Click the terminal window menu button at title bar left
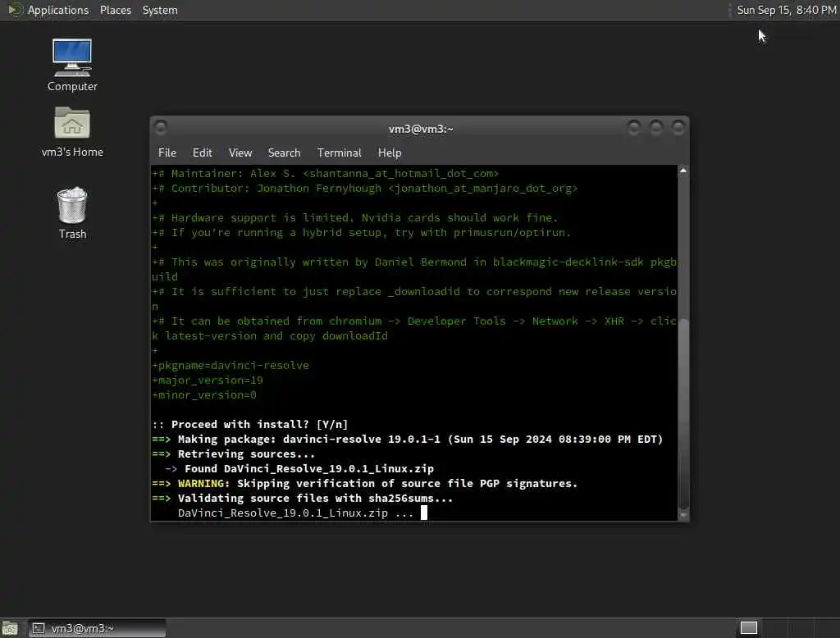The height and width of the screenshot is (638, 840). 160,127
